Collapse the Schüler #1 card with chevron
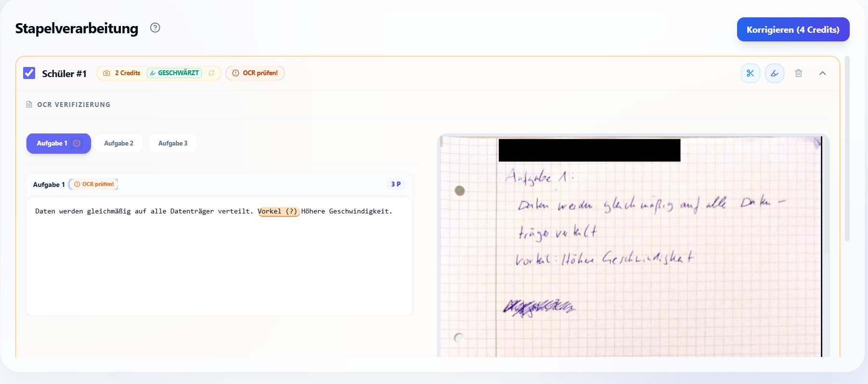 822,73
